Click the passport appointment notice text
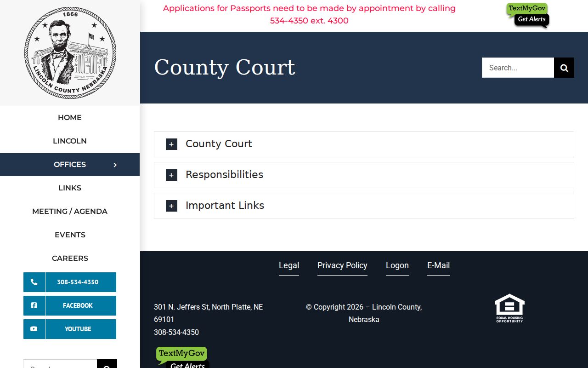 point(309,14)
